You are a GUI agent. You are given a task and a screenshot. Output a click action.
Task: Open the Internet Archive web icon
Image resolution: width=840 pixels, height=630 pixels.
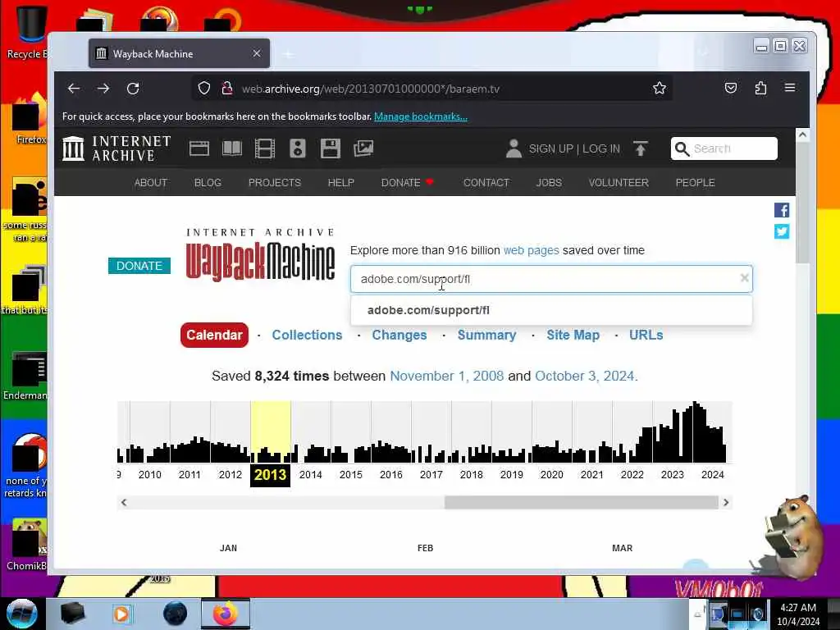[x=199, y=148]
